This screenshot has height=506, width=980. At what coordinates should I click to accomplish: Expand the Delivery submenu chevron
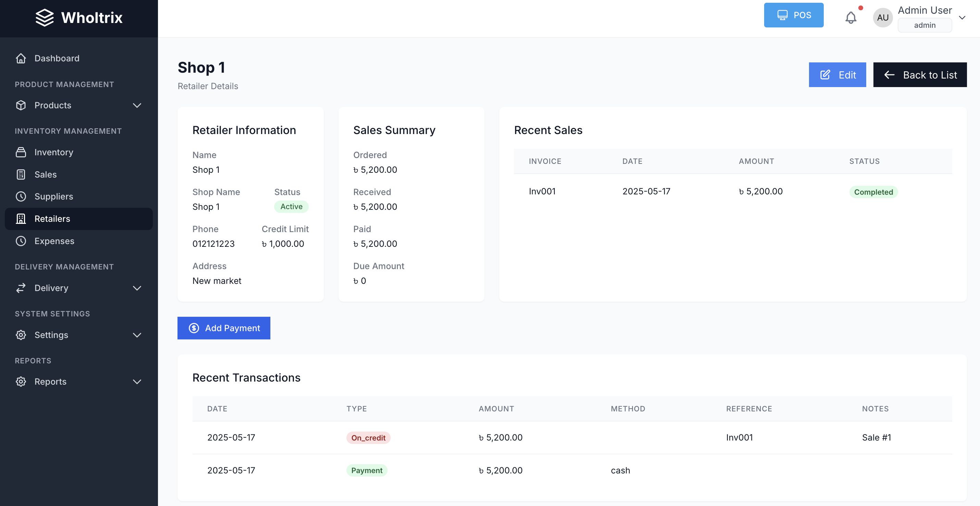[x=137, y=288]
